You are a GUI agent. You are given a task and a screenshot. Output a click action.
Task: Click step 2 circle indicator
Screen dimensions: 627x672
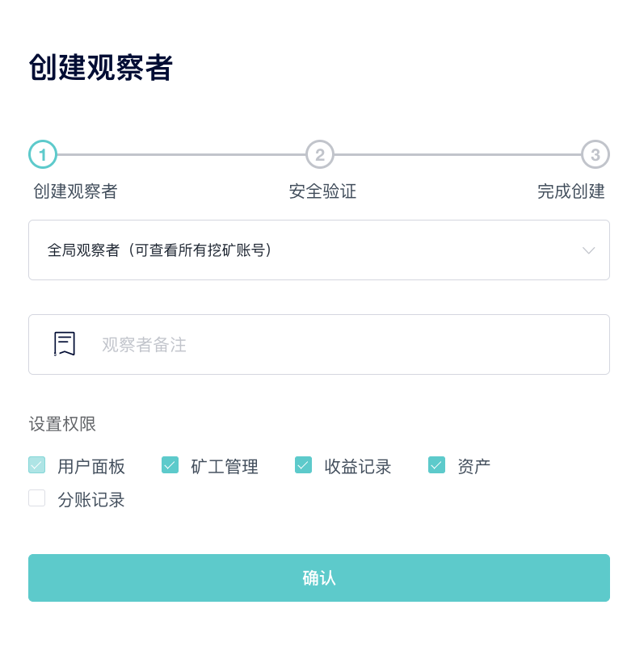click(x=319, y=154)
